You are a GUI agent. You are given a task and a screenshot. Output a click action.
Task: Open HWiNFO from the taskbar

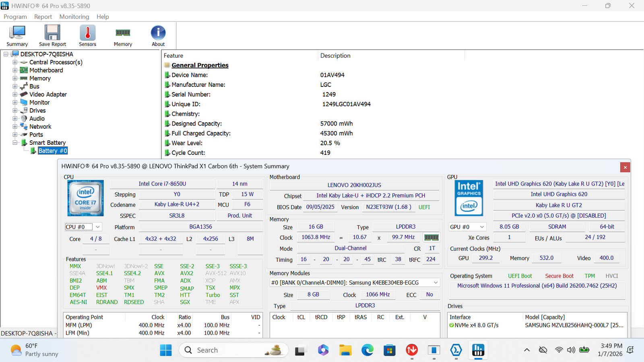tap(478, 350)
